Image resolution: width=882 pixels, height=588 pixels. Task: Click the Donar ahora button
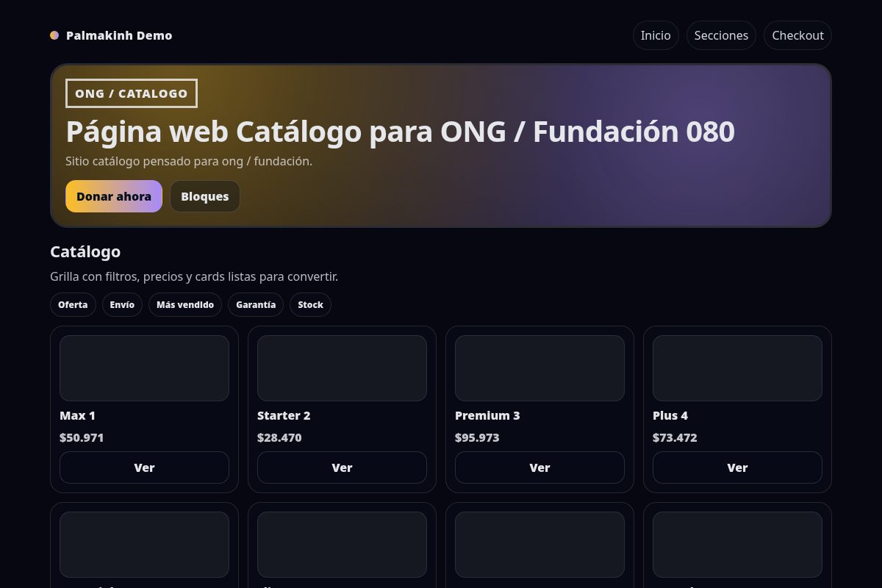click(x=114, y=196)
